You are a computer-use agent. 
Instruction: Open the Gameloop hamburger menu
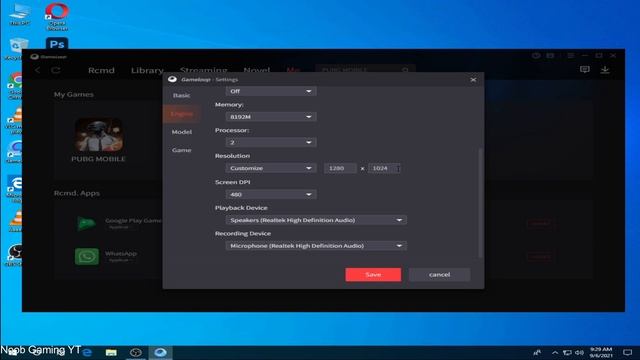(571, 56)
